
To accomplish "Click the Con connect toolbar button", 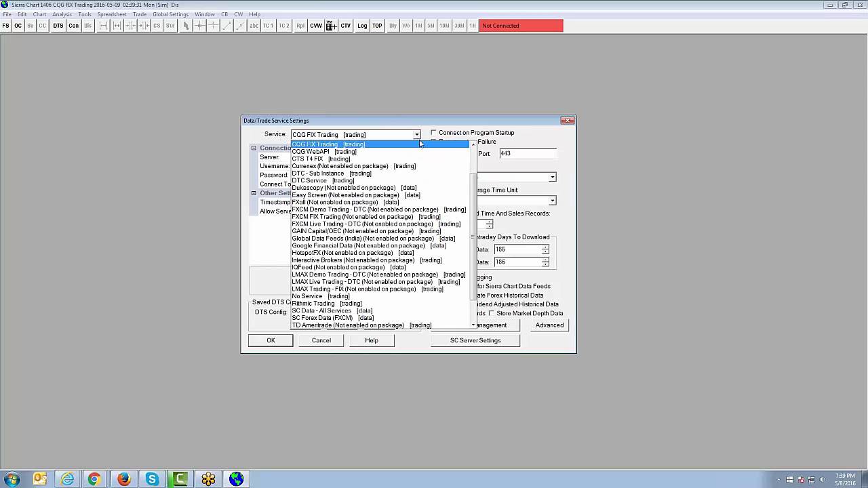I will (x=73, y=26).
